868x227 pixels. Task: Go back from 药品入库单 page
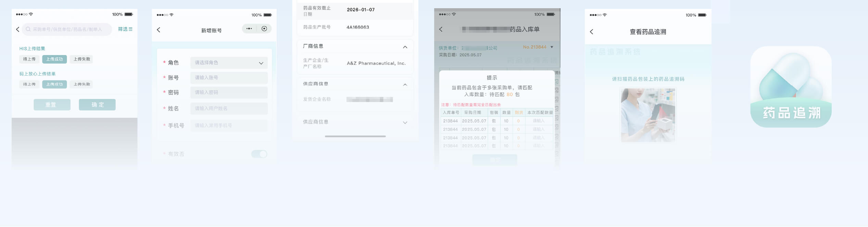[x=441, y=29]
